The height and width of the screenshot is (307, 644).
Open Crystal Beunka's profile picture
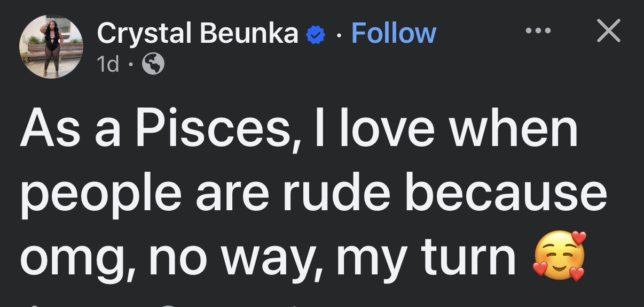pos(51,48)
